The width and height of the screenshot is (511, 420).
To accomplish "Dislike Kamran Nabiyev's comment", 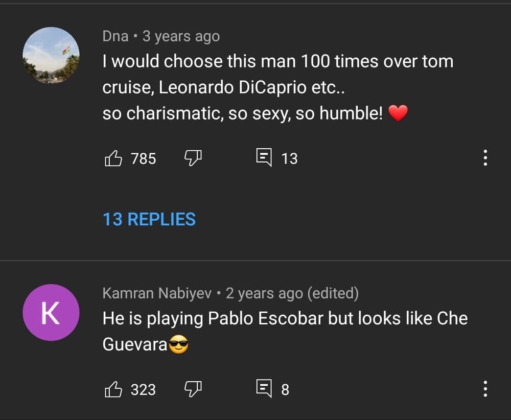I will tap(193, 389).
